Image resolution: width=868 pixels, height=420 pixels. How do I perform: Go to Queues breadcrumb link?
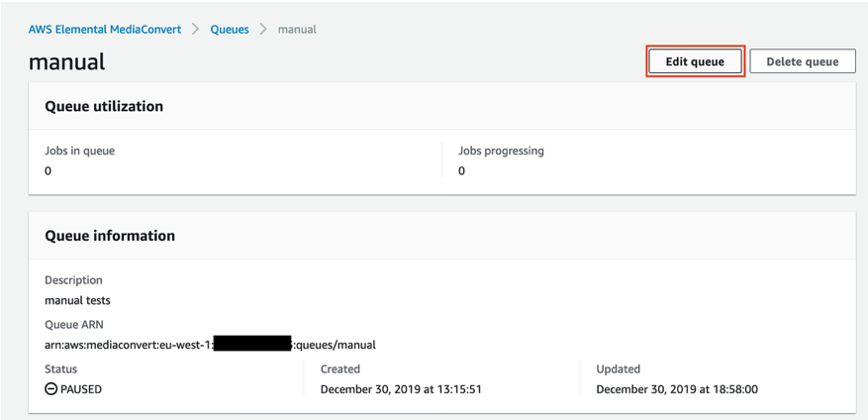(x=230, y=30)
